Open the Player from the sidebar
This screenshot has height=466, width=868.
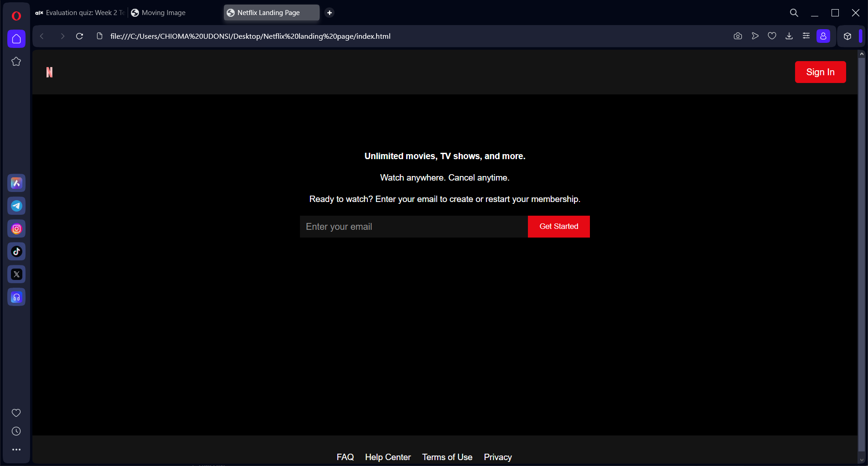coord(16,297)
